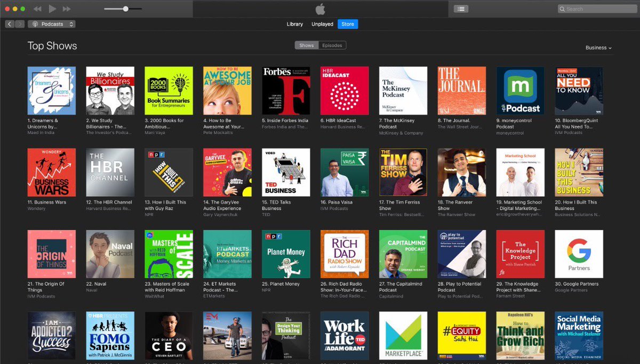640x364 pixels.
Task: Open How I Built This NPR artwork
Action: [x=169, y=173]
